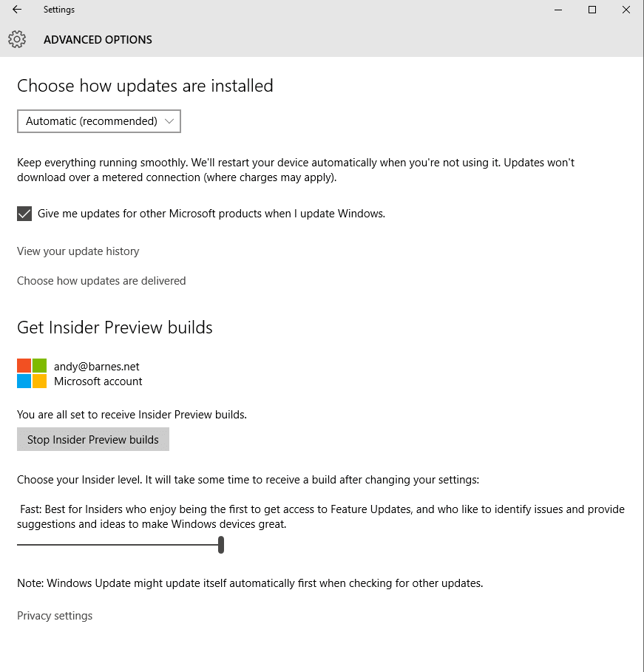Viewport: 644px width, 672px height.
Task: Click the Choose how updates are installed heading
Action: point(145,86)
